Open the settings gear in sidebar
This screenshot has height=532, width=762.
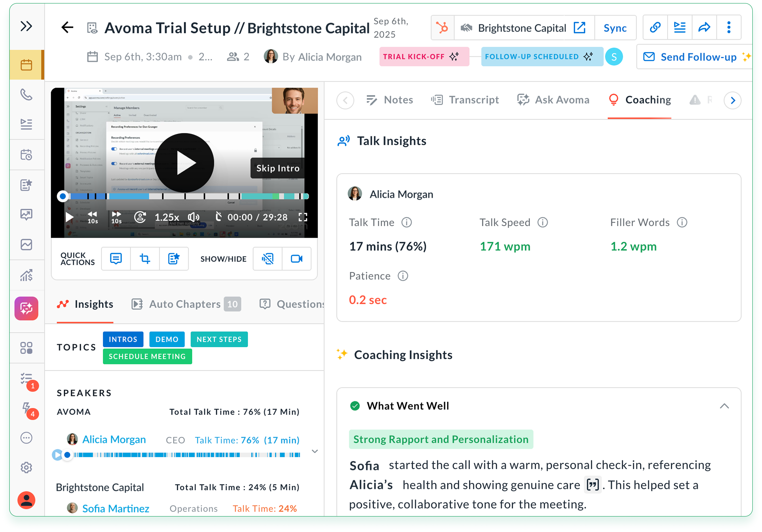pyautogui.click(x=26, y=468)
